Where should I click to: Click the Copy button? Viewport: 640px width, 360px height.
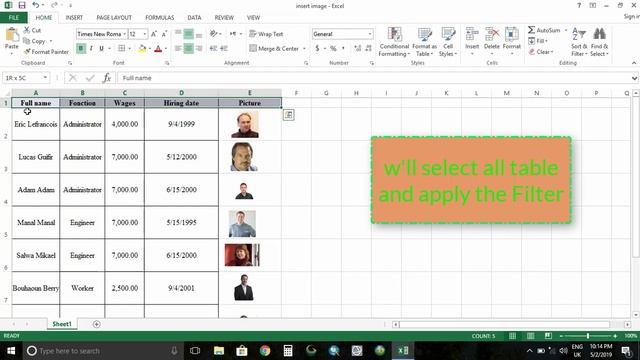pyautogui.click(x=35, y=41)
